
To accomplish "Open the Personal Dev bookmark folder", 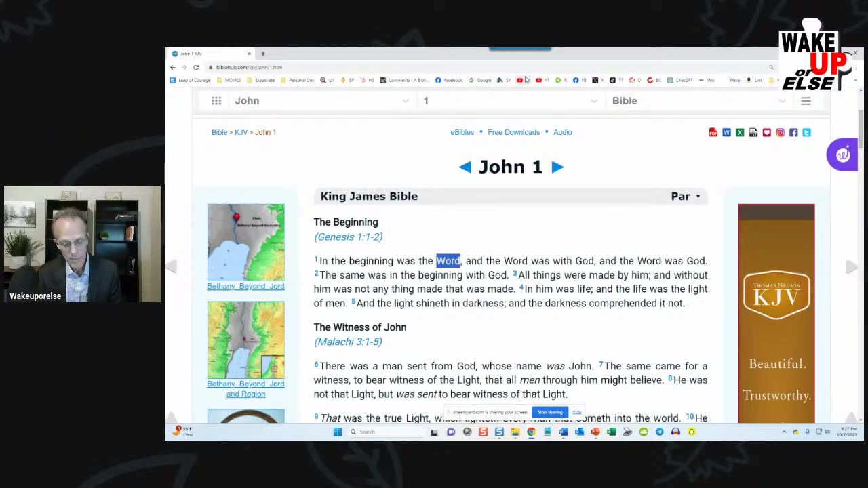I will coord(298,80).
